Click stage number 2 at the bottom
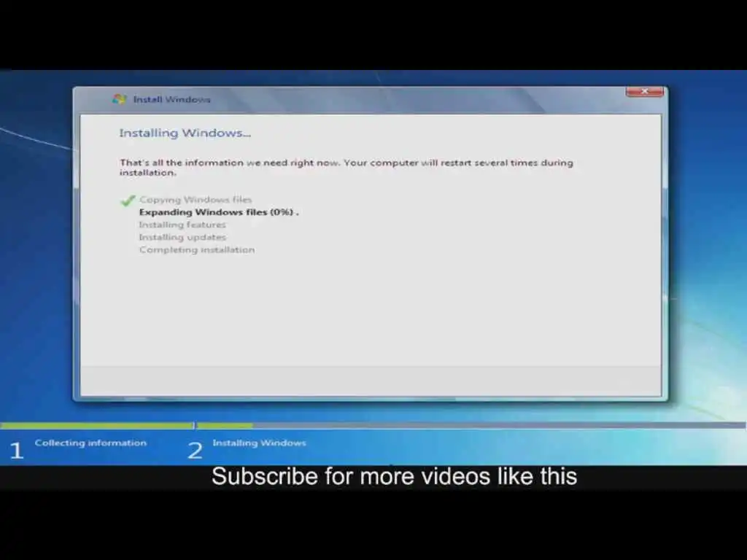 click(x=195, y=451)
